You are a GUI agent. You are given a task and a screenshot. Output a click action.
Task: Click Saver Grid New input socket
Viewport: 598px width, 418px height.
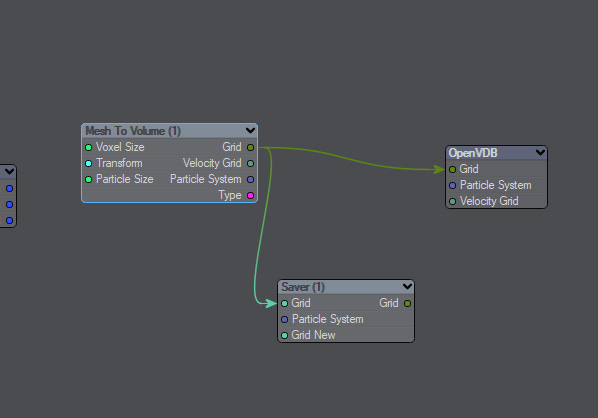(x=284, y=335)
